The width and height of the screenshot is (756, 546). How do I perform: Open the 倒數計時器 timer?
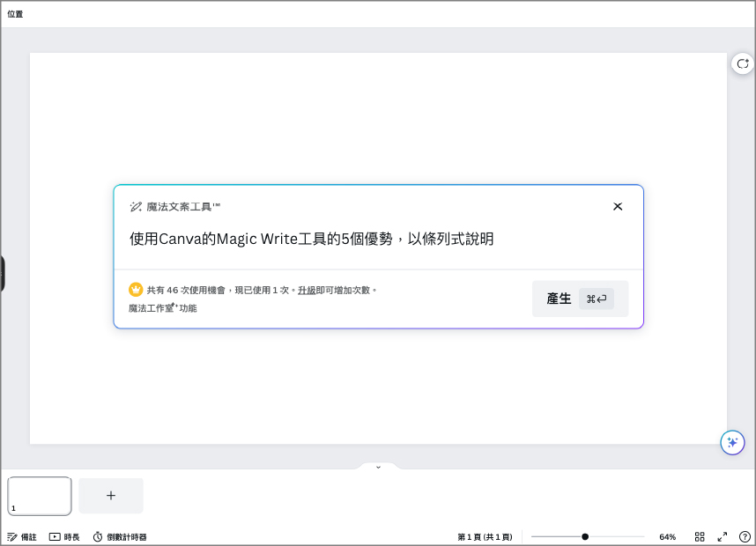pos(120,537)
